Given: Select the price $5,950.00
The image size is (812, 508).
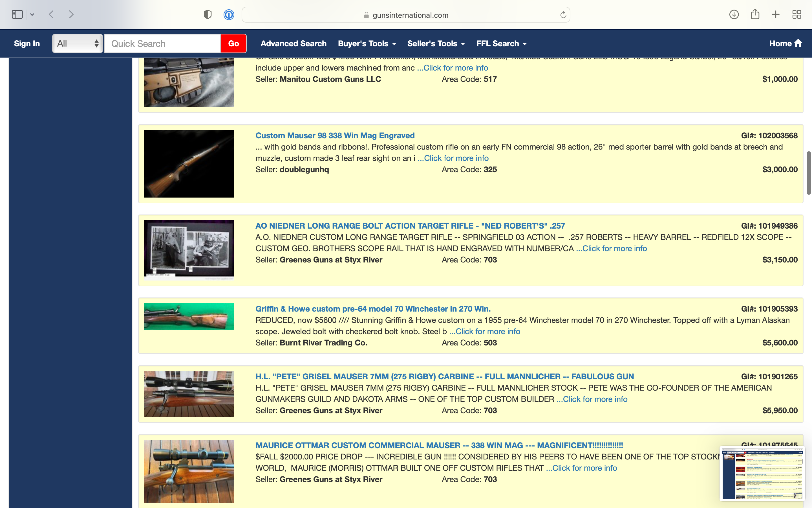Looking at the screenshot, I should click(780, 411).
